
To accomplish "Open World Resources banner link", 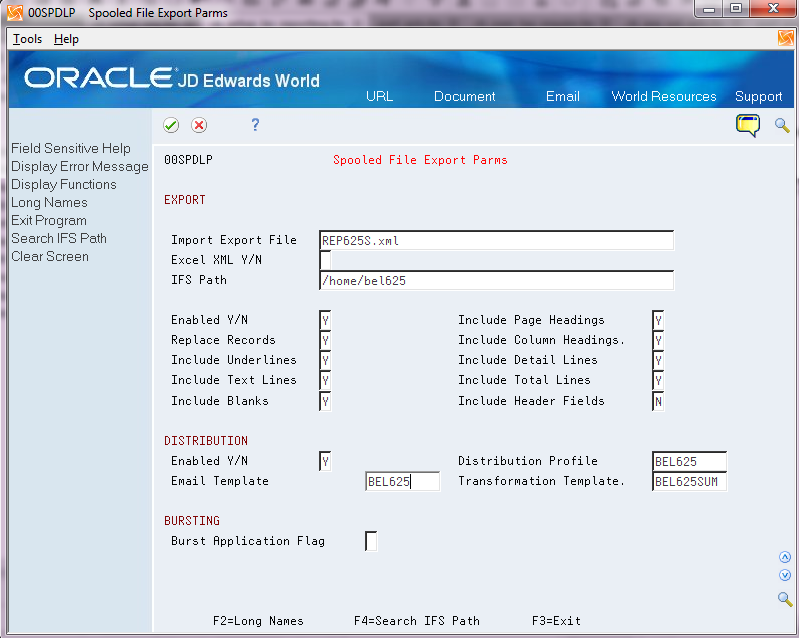I will [663, 96].
